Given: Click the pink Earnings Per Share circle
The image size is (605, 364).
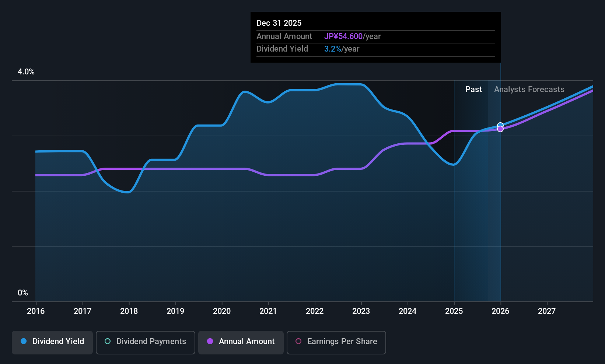Looking at the screenshot, I should (x=298, y=341).
